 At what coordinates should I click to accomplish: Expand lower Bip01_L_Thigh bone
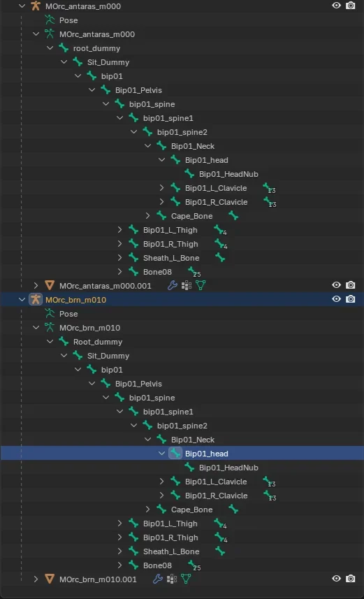[119, 524]
